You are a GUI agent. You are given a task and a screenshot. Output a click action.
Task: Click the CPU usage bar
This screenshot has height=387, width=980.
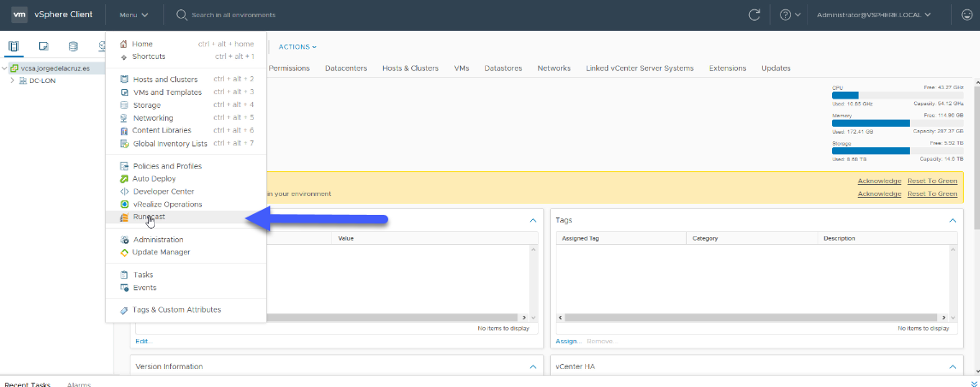898,95
